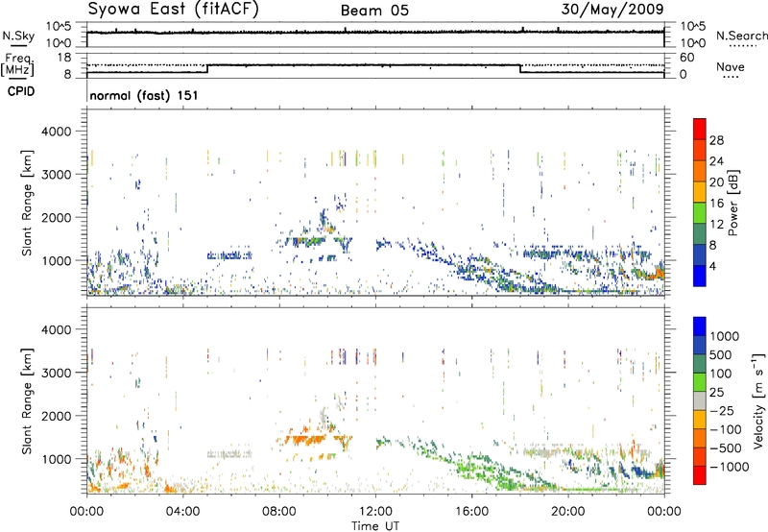Click the '18' frequency axis tick

(x=64, y=58)
